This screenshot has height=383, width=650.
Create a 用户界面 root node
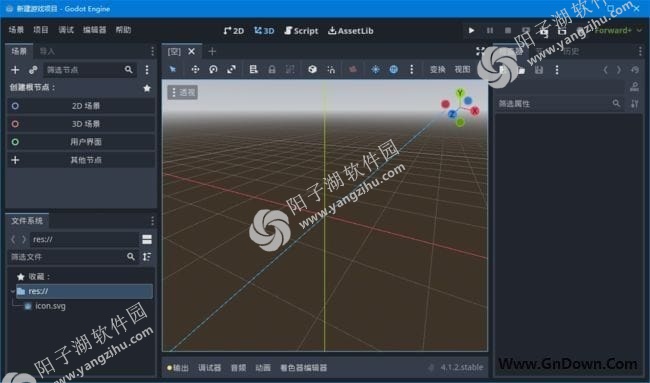81,142
